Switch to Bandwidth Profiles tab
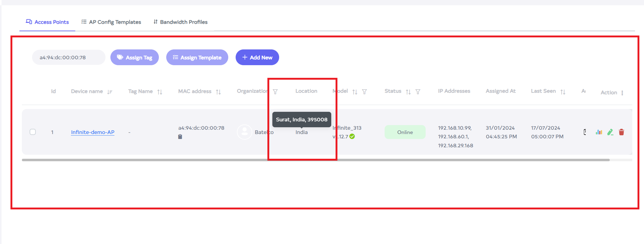 pyautogui.click(x=180, y=22)
